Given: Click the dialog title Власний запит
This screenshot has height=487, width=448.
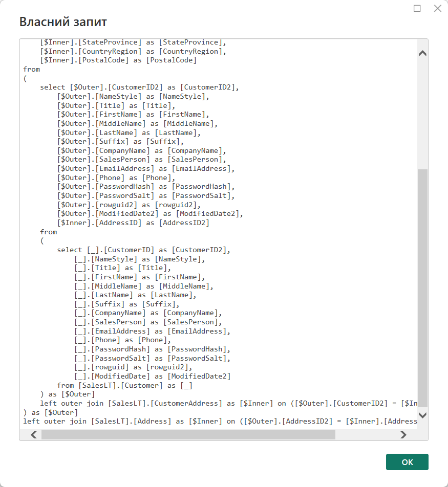Looking at the screenshot, I should pos(62,22).
